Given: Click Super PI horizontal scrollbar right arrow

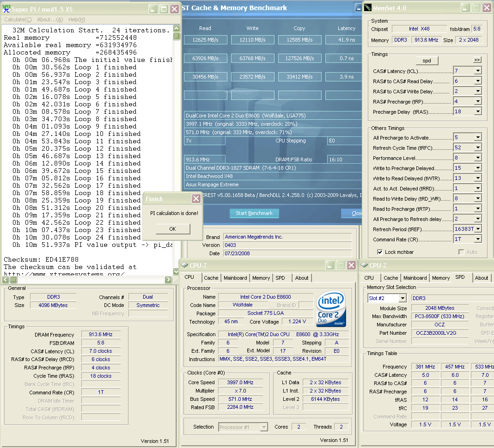Looking at the screenshot, I should click(x=168, y=280).
